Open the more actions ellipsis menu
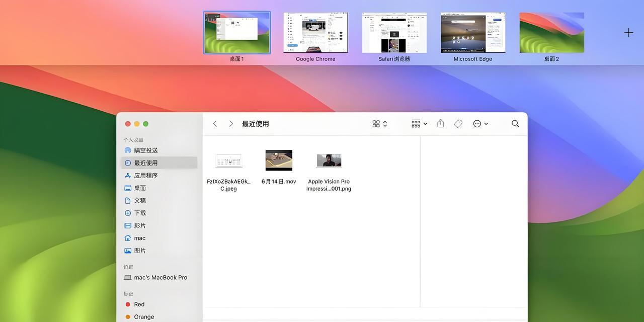Image resolution: width=644 pixels, height=322 pixels. [480, 123]
